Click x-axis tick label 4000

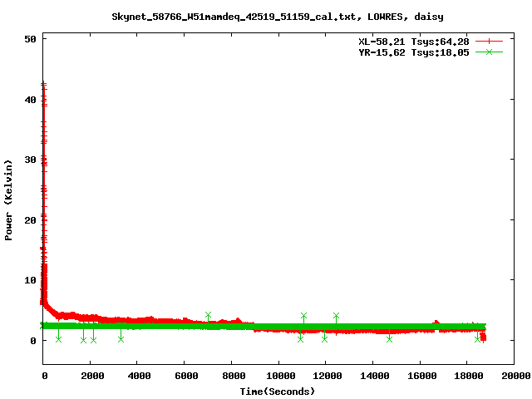point(139,376)
